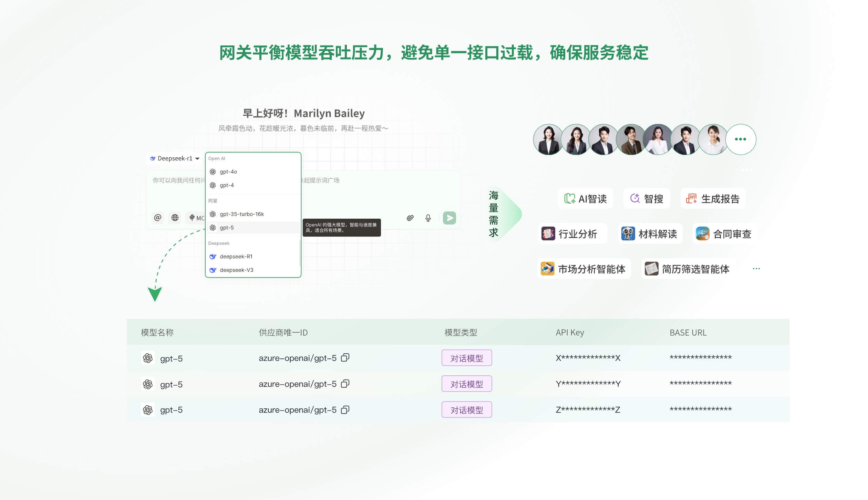Viewport: 868px width, 500px height.
Task: Pick gpt-35-turbo-16k from the list
Action: [241, 214]
